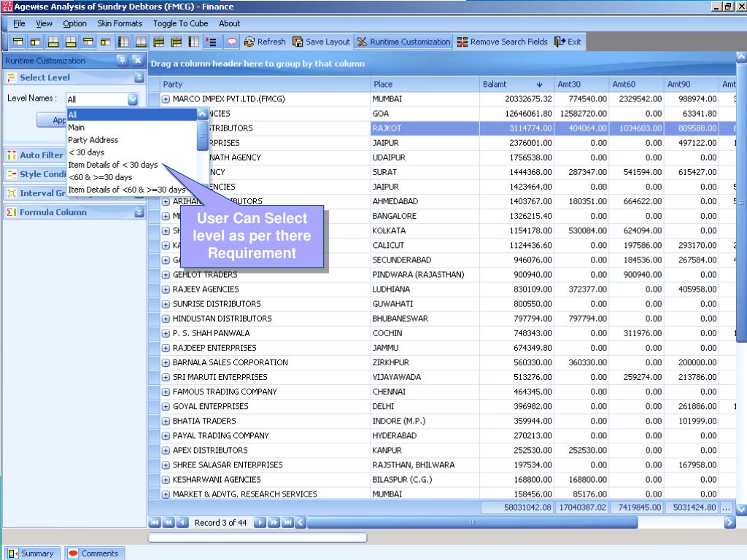The height and width of the screenshot is (560, 747).
Task: Click the empty text field above Summary tab
Action: [258, 537]
